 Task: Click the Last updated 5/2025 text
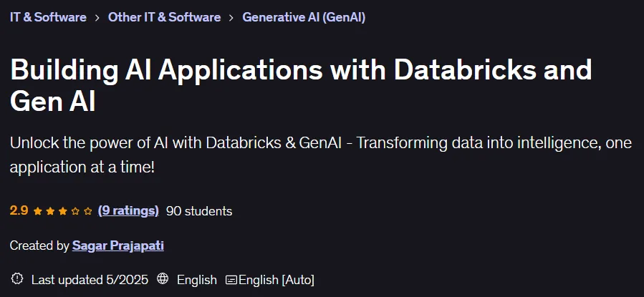pos(90,280)
